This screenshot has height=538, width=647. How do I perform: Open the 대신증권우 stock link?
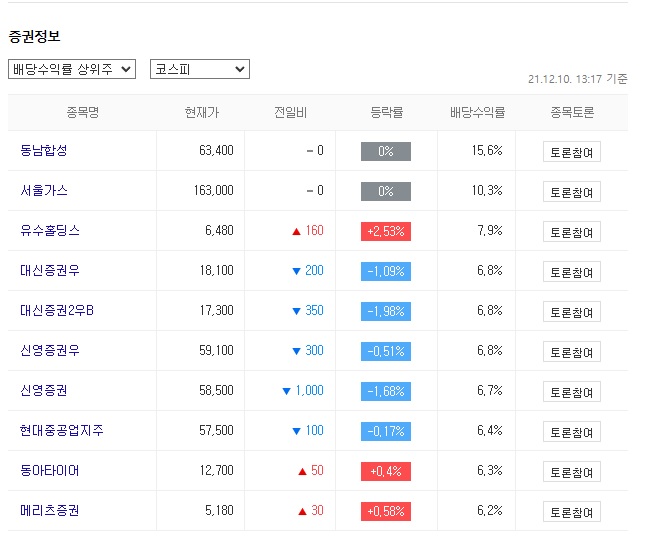(x=50, y=271)
